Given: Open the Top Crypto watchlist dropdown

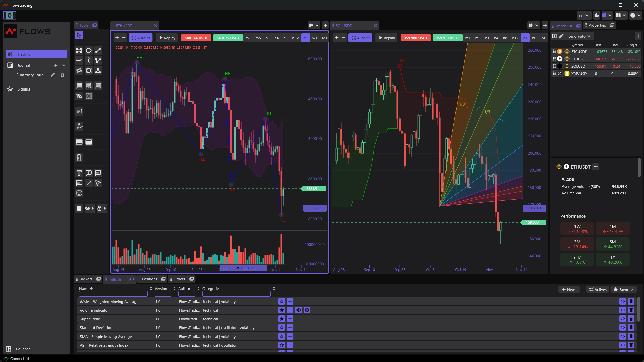Looking at the screenshot, I should pos(579,36).
